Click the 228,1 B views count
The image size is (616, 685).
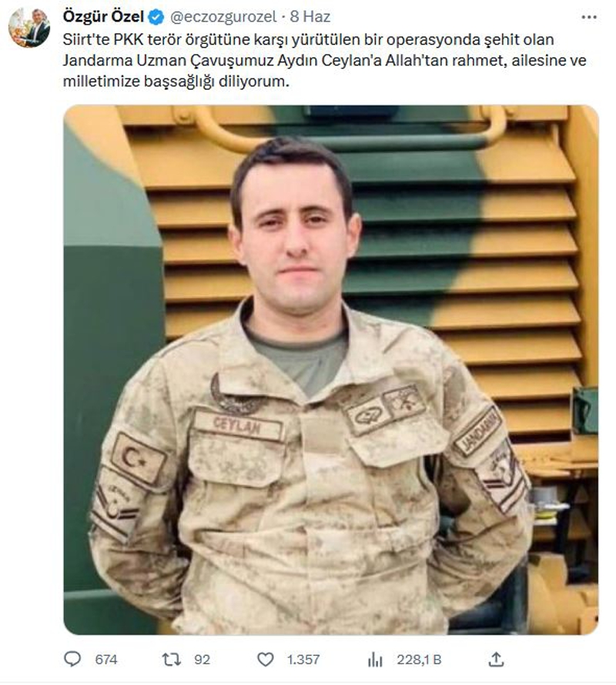(419, 660)
